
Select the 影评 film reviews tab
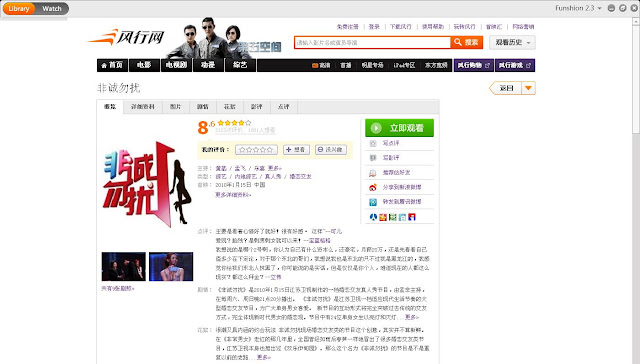[x=256, y=107]
